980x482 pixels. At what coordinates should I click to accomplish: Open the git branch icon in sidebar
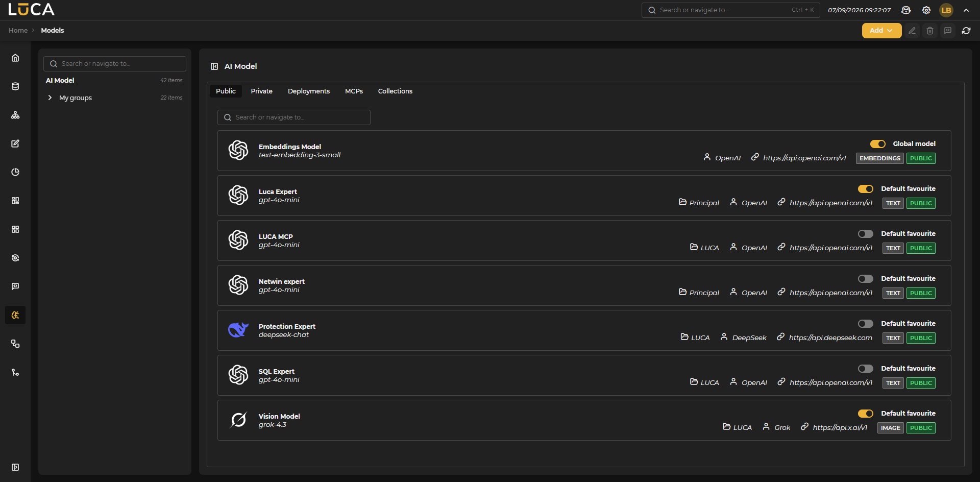[x=15, y=372]
